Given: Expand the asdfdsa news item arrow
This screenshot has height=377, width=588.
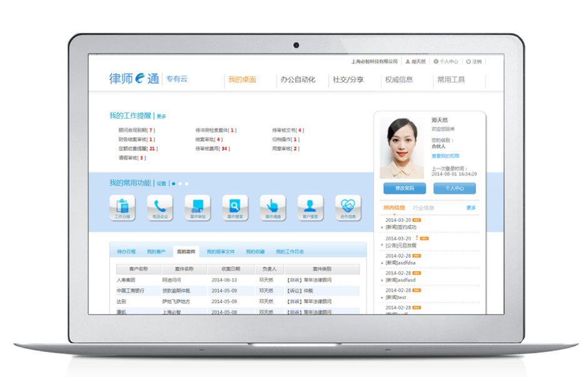Looking at the screenshot, I should [x=382, y=263].
